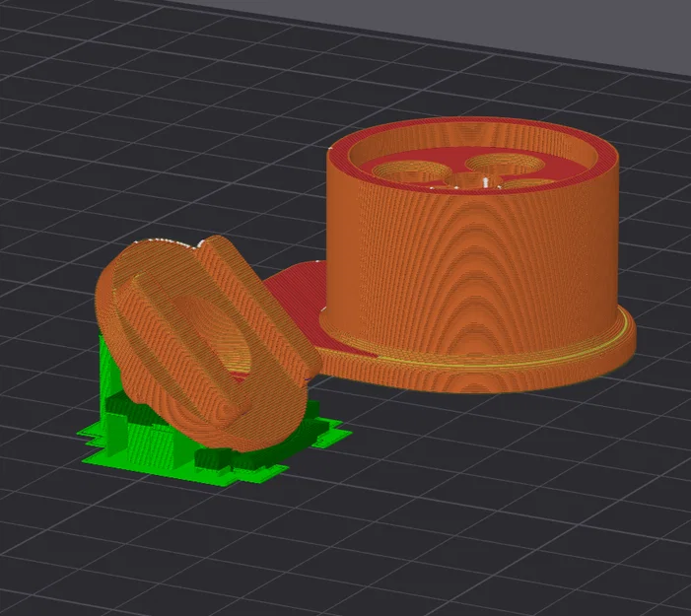The image size is (691, 616).
Task: Select the tilted oval orange part
Action: [x=207, y=344]
